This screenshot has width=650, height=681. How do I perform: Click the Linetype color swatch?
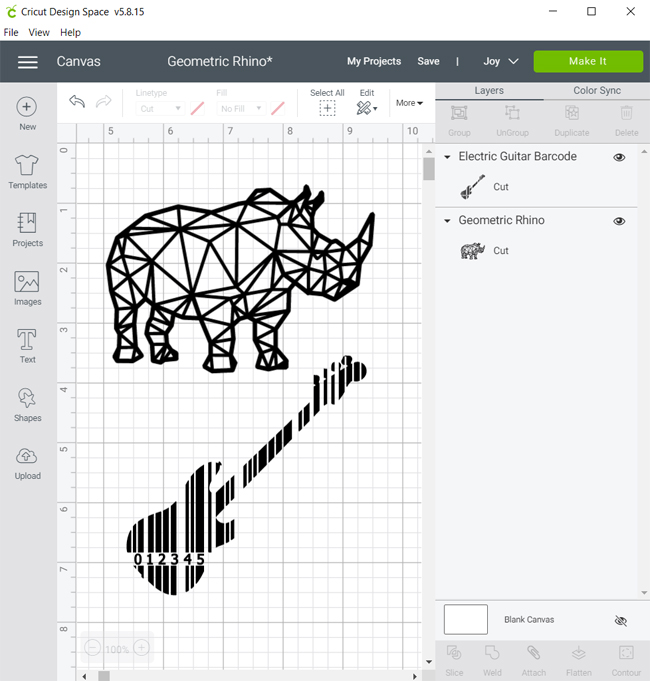pyautogui.click(x=197, y=109)
